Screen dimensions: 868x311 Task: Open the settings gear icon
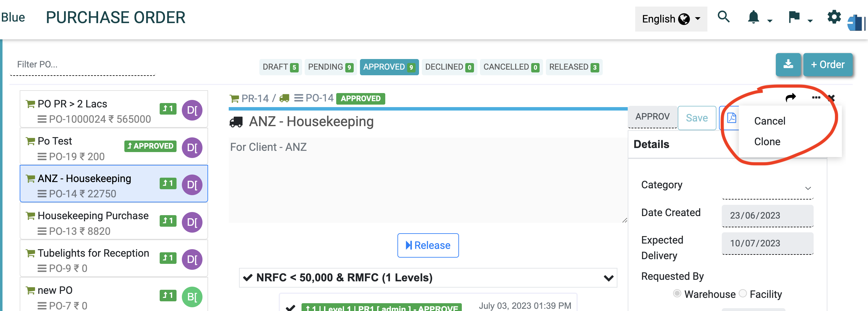point(834,17)
